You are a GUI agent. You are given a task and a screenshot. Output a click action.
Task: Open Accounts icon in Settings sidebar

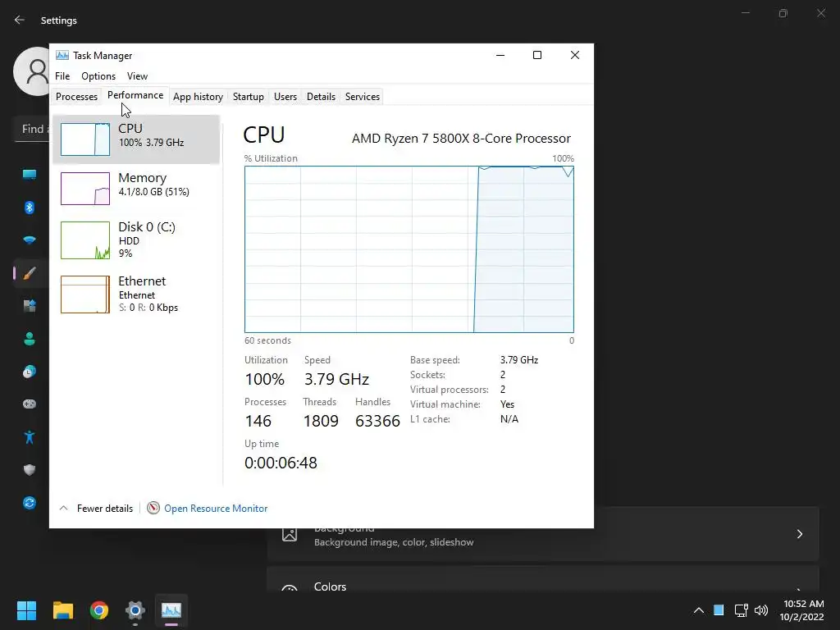pyautogui.click(x=30, y=339)
